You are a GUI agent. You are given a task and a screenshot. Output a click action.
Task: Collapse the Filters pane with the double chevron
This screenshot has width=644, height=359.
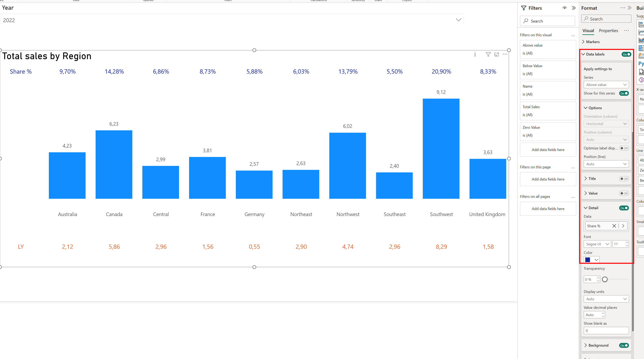coord(574,8)
